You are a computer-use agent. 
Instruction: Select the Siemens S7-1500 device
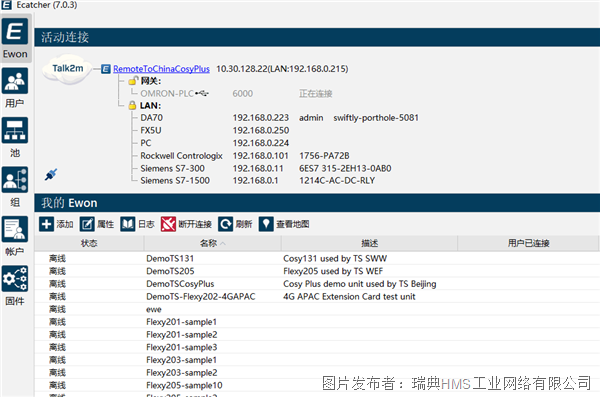pyautogui.click(x=175, y=180)
